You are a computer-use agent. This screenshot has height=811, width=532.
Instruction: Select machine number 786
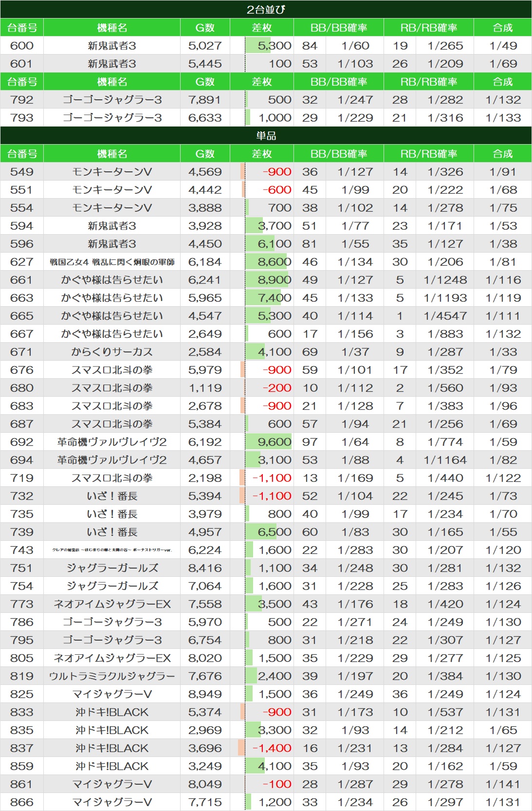point(22,622)
